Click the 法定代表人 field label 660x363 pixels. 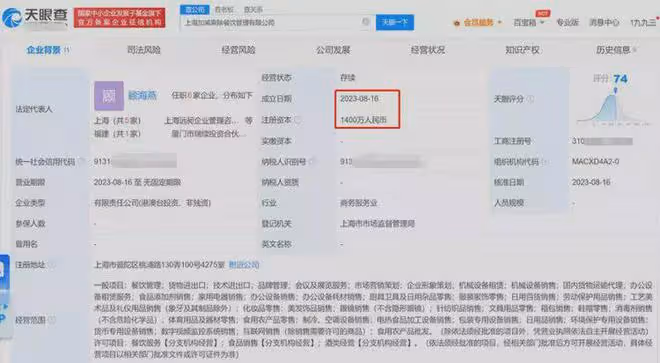pyautogui.click(x=34, y=109)
